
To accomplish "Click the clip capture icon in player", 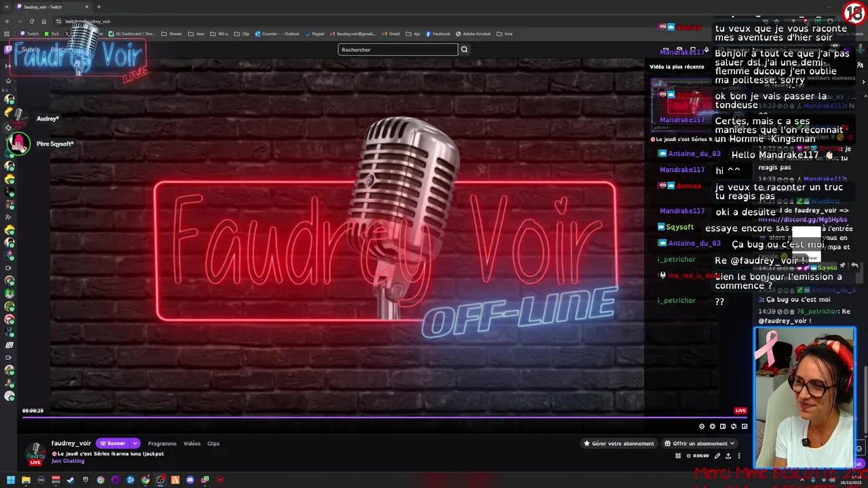I will coord(712,426).
